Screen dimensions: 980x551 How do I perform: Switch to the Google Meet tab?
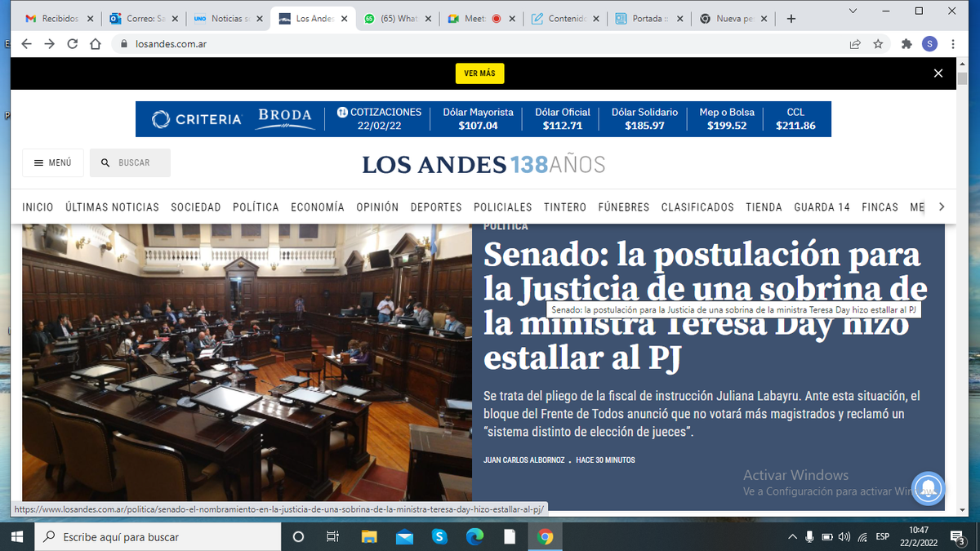(481, 19)
